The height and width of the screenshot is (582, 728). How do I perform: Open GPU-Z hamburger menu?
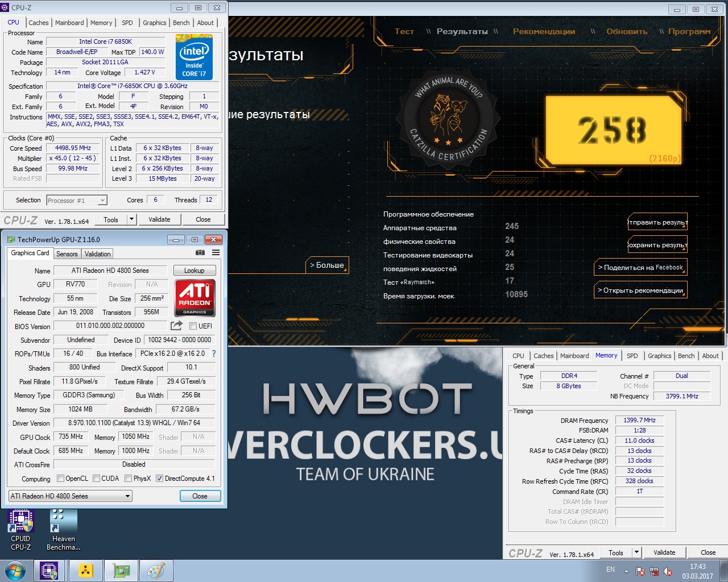click(x=216, y=253)
